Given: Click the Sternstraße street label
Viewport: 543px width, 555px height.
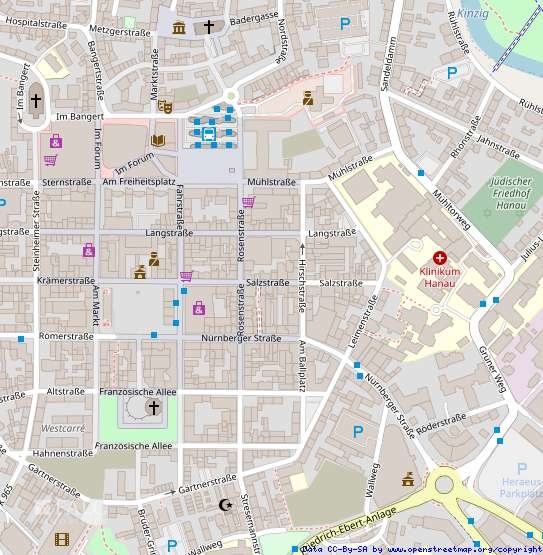Looking at the screenshot, I should coord(67,182).
